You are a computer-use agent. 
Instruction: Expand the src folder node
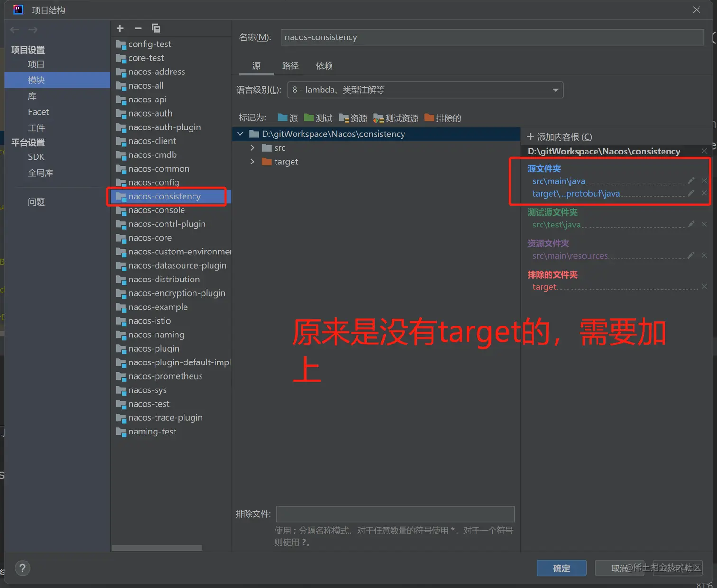pos(252,148)
